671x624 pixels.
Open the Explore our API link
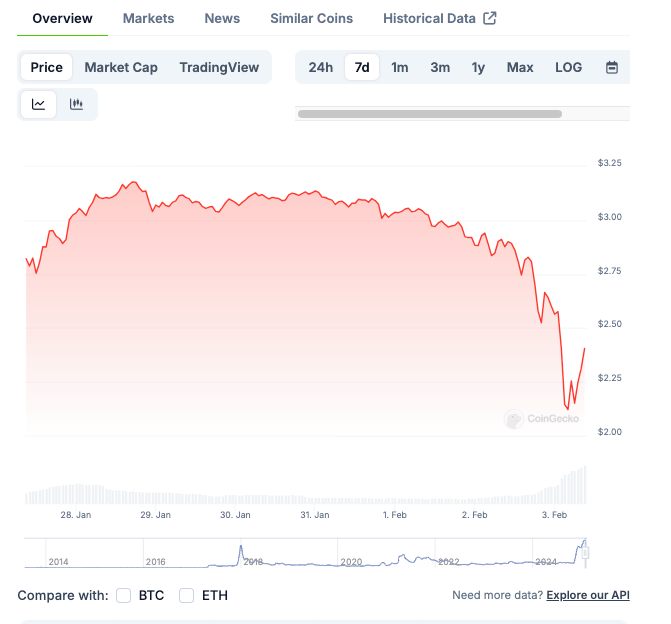point(588,595)
